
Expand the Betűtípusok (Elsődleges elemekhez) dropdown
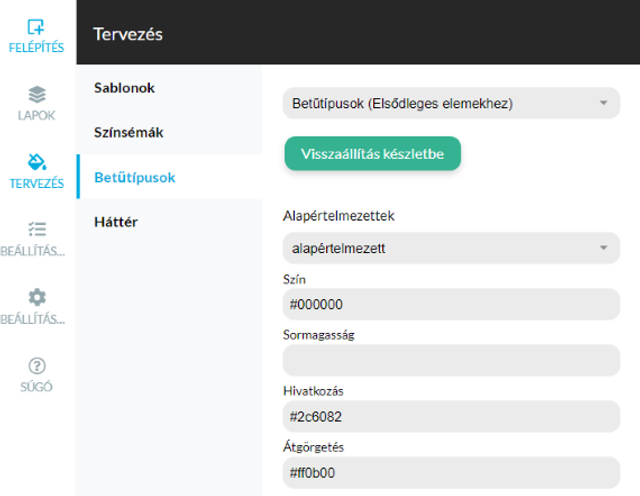(451, 103)
